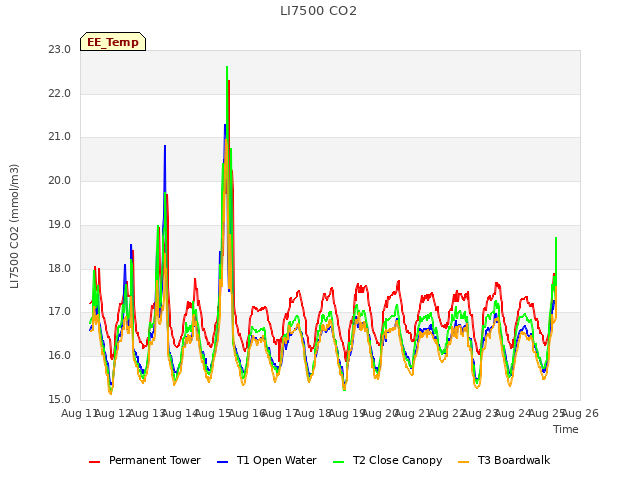Click the 22.0 y-axis tick label

[x=60, y=93]
